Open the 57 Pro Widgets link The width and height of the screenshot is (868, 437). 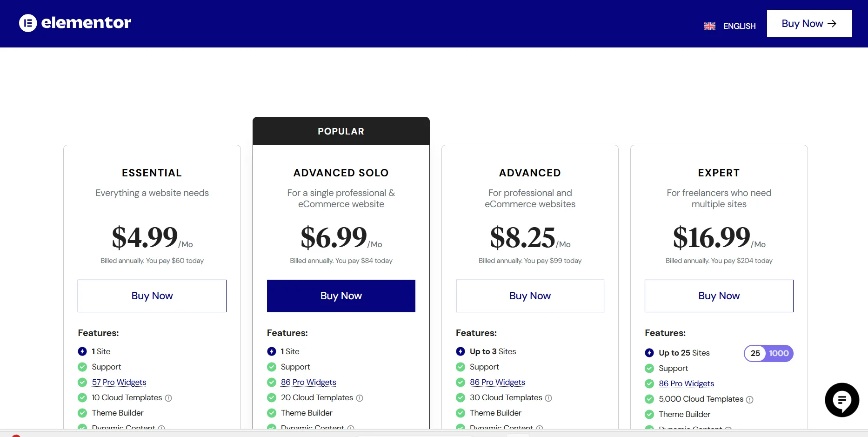click(119, 382)
